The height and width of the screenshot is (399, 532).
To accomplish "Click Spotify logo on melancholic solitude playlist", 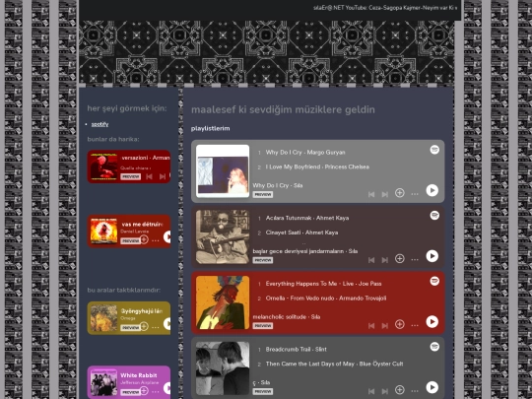I will [434, 281].
